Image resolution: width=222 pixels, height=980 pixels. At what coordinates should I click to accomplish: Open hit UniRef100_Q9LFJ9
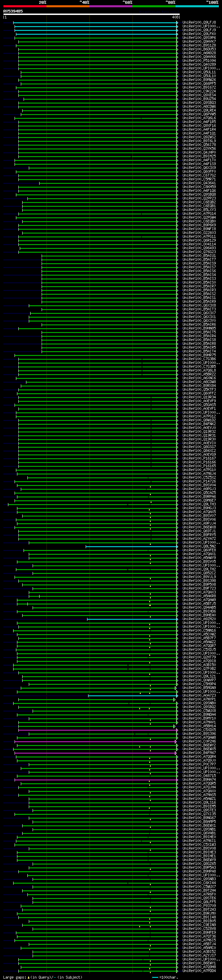[x=199, y=30]
